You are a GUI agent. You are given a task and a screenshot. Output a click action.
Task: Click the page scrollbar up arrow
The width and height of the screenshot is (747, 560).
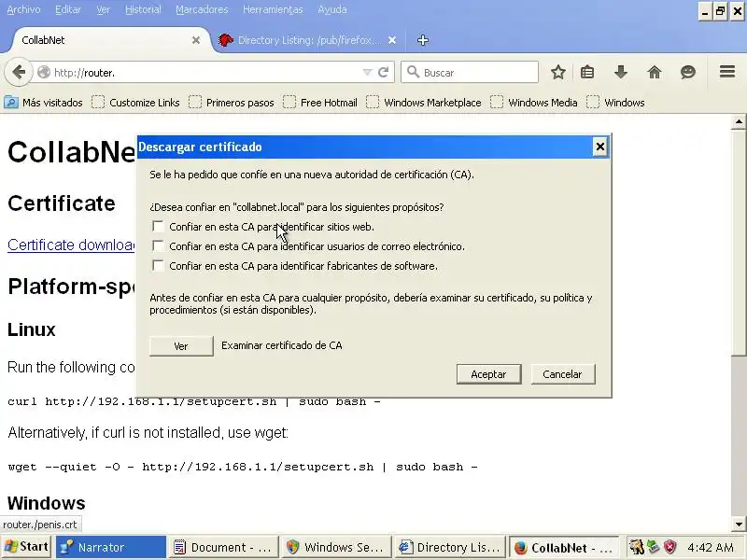(739, 122)
